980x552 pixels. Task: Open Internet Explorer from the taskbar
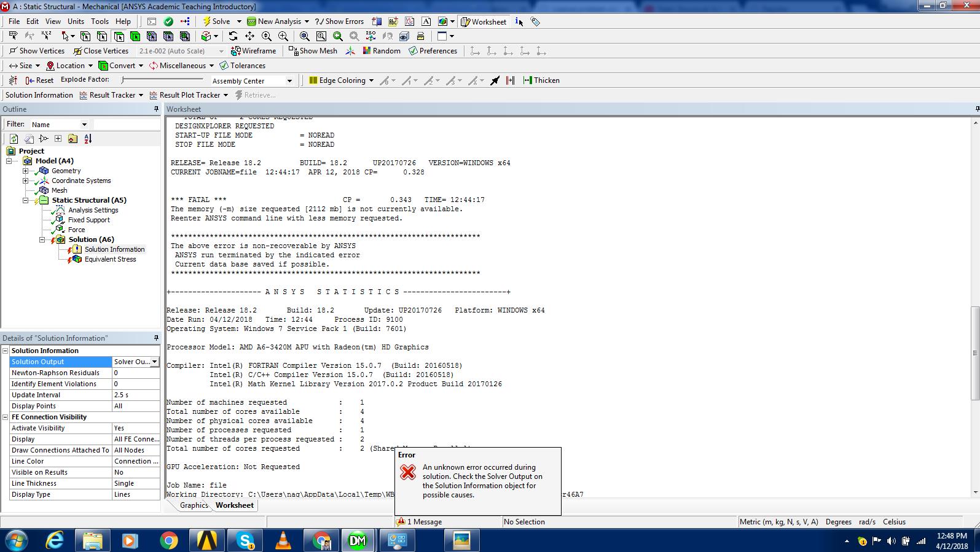[x=55, y=540]
